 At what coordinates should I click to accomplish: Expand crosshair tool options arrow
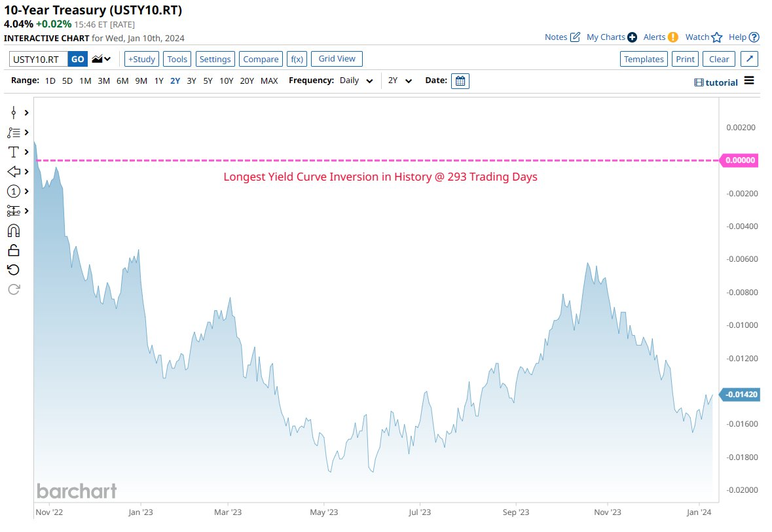tap(27, 113)
